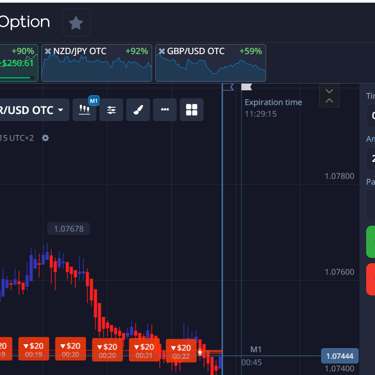Screen dimensions: 375x375
Task: Select the drawing brush tool
Action: (x=138, y=110)
